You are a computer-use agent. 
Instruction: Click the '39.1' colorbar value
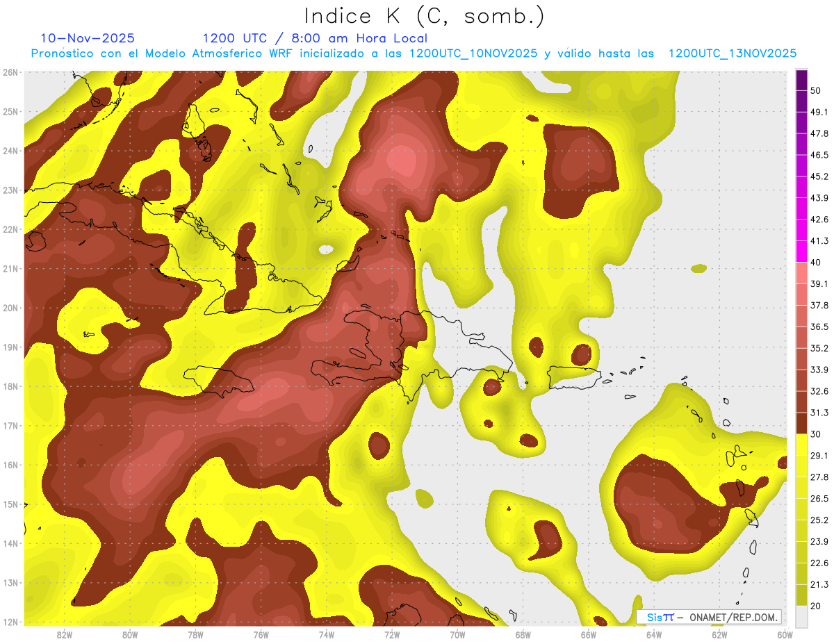819,284
